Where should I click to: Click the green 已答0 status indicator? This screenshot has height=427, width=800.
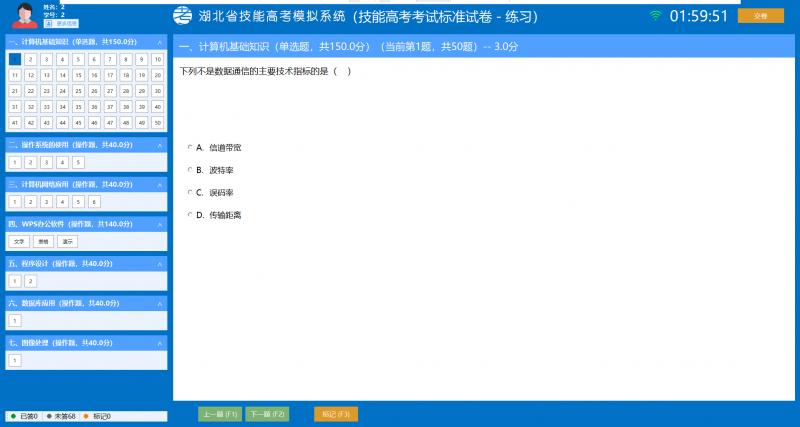(24, 416)
